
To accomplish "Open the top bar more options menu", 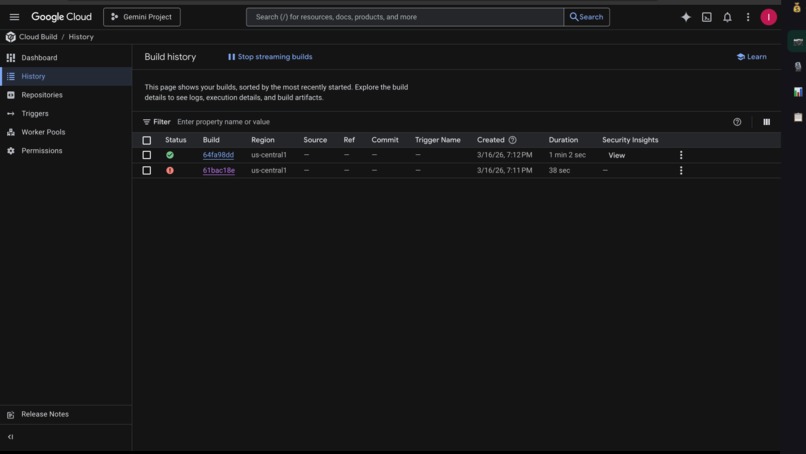I will [x=748, y=17].
